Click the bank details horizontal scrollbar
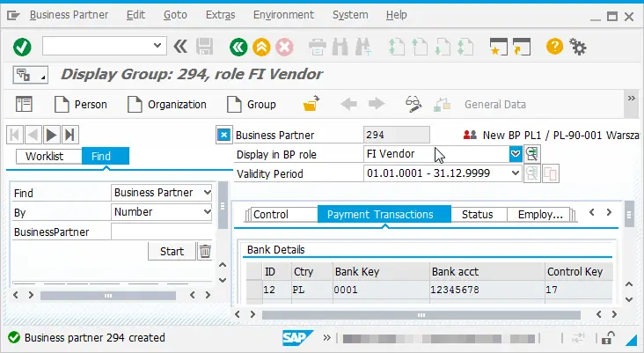This screenshot has height=353, width=644. pos(421,315)
